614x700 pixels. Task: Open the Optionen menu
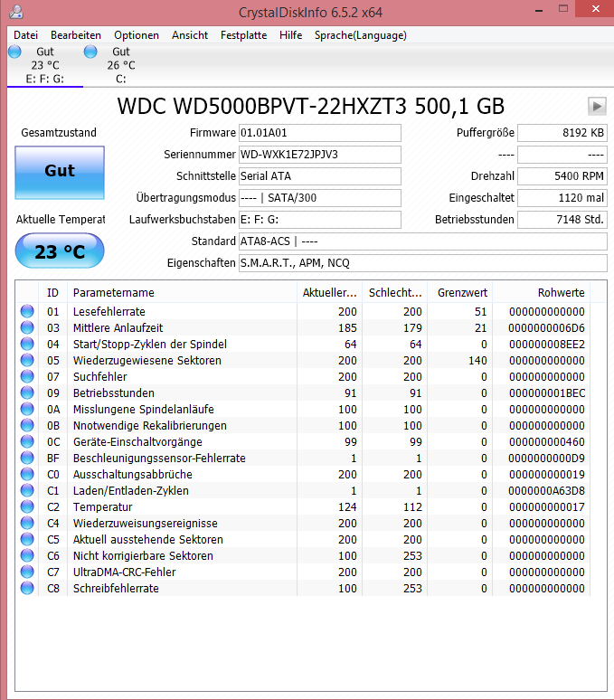(x=137, y=35)
